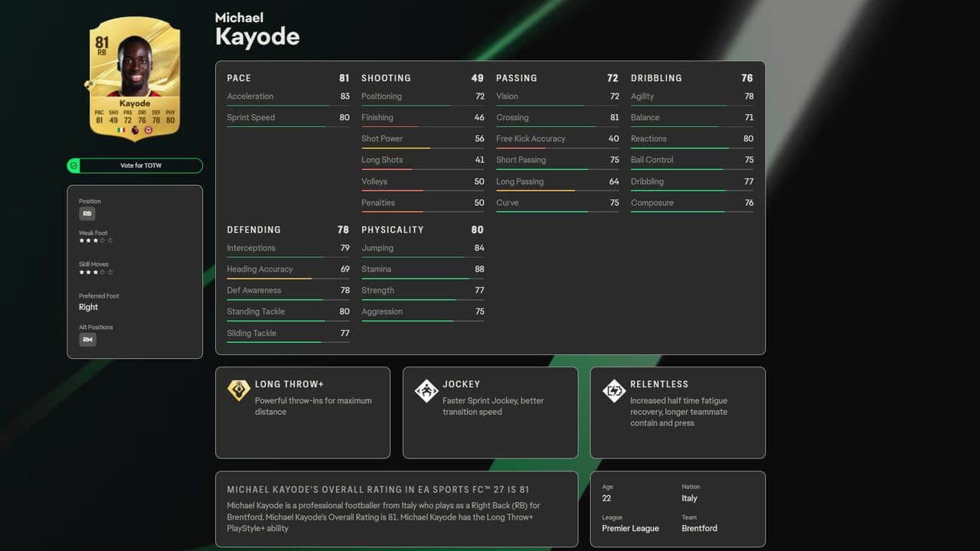Click the Kayode name heading
980x551 pixels.
(x=257, y=36)
